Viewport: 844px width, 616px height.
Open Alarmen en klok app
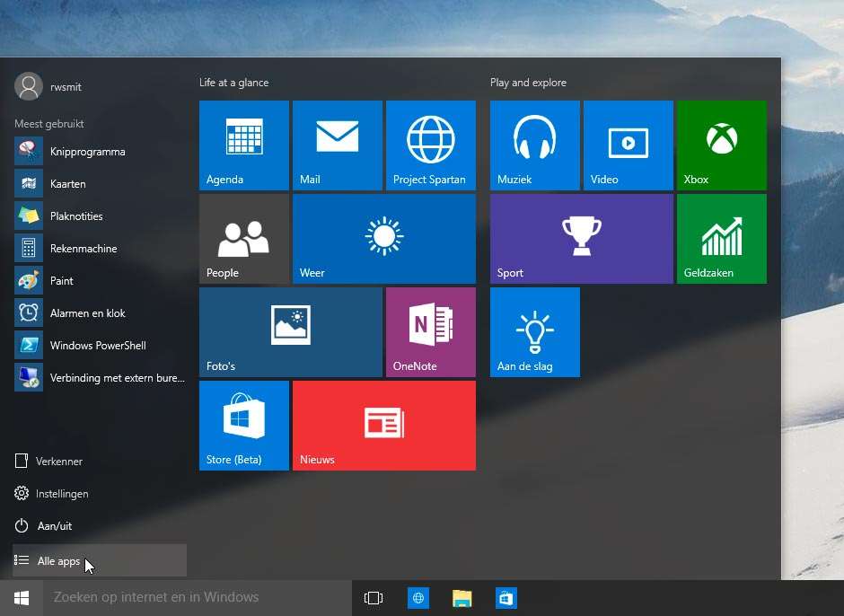pyautogui.click(x=100, y=312)
